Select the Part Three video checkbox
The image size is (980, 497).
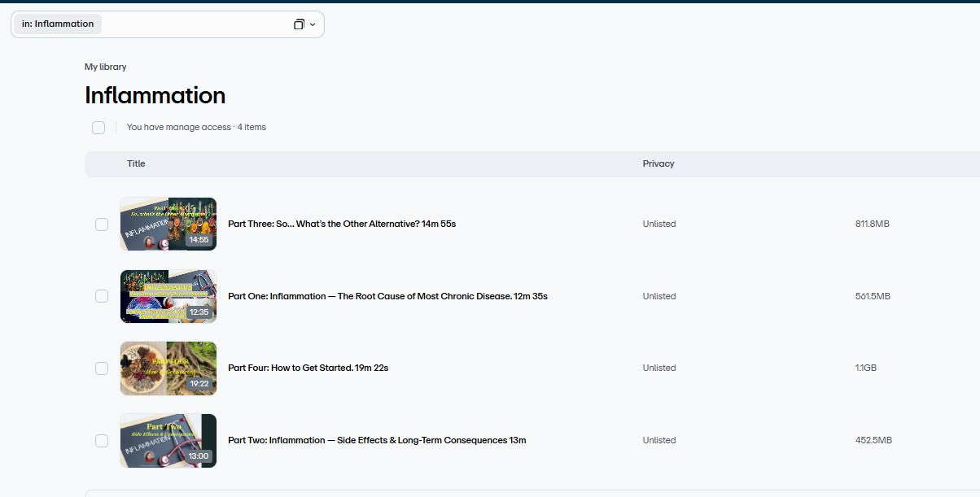click(102, 225)
